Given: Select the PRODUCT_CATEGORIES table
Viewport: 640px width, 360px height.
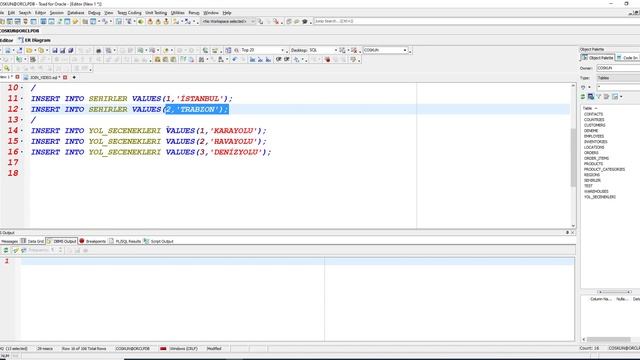Looking at the screenshot, I should pos(604,169).
